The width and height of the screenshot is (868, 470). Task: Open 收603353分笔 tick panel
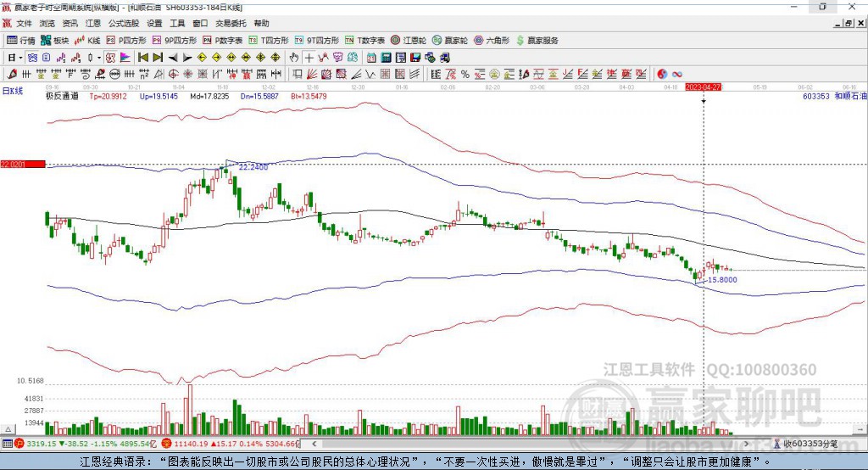pos(806,444)
